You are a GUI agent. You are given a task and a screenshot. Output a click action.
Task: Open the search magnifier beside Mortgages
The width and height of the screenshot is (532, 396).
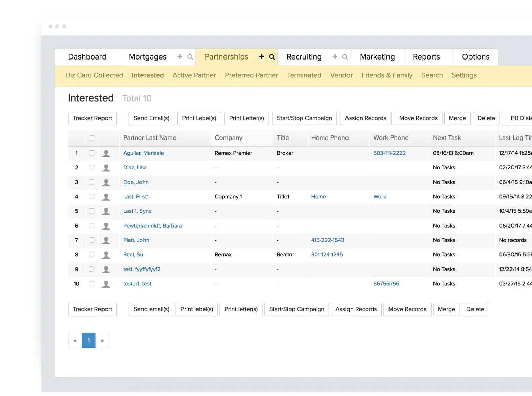pos(190,57)
